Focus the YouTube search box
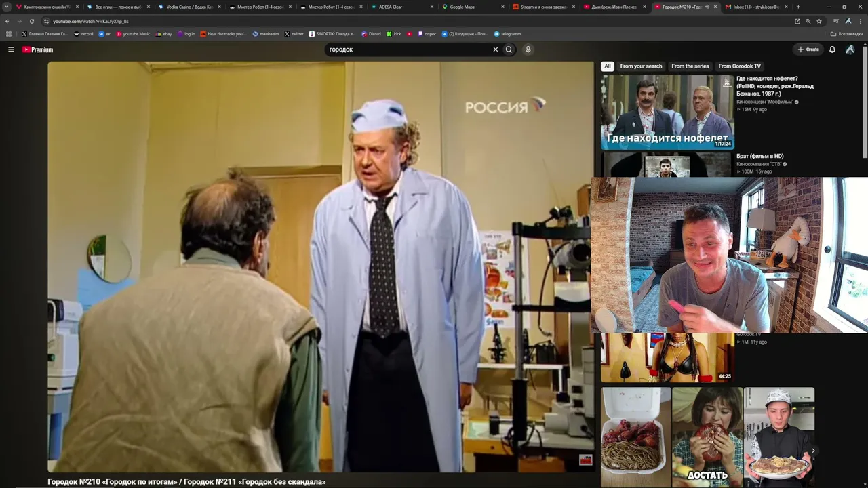Screen dimensions: 868x488 [408, 49]
